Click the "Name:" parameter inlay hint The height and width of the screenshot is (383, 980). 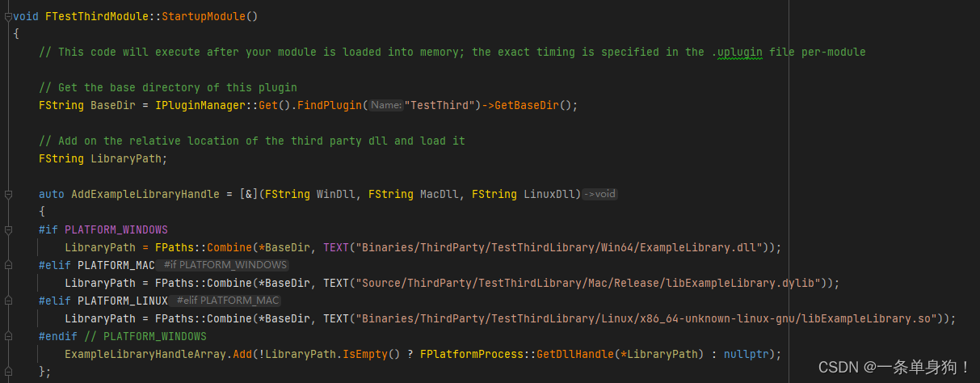coord(387,105)
